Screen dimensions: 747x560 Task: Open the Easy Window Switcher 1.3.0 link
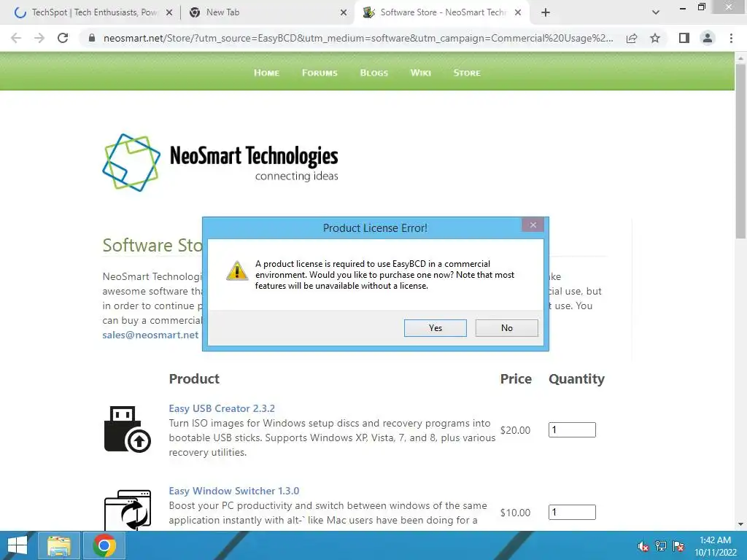pyautogui.click(x=234, y=491)
